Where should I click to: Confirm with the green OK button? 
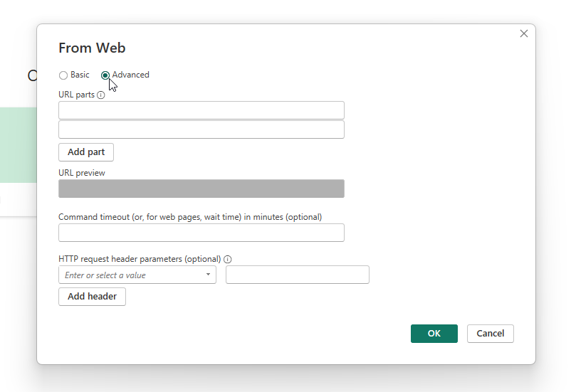pos(434,334)
